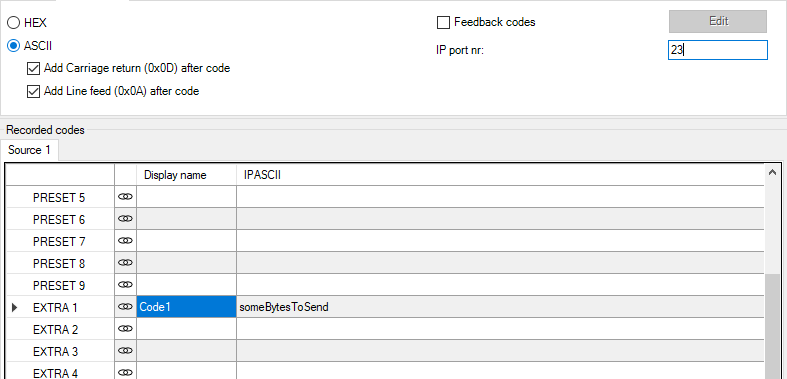Click the IP port nr input field

coord(718,50)
